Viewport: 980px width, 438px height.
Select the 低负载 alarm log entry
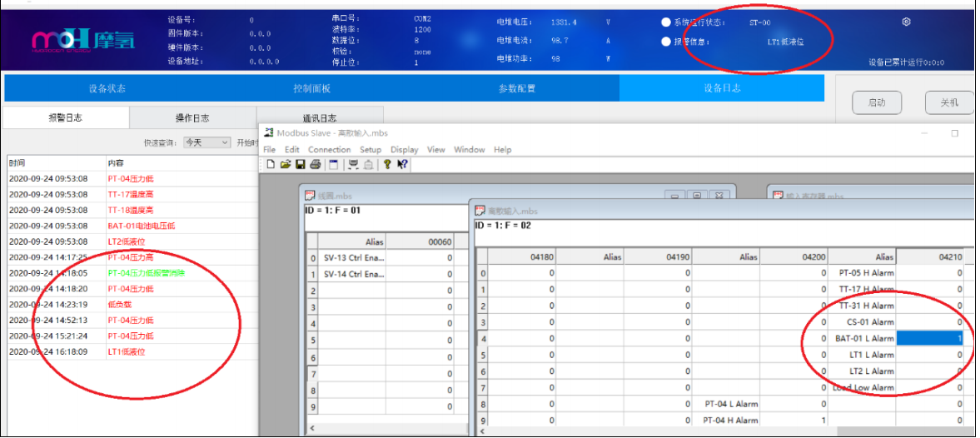tap(120, 305)
